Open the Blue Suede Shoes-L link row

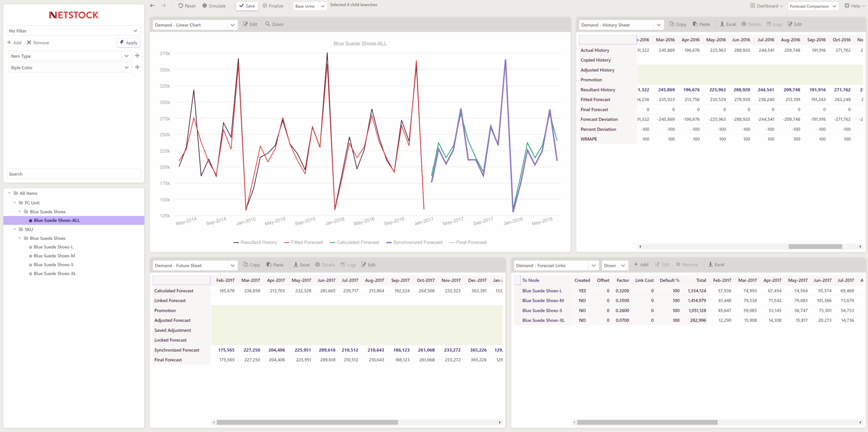tap(542, 291)
